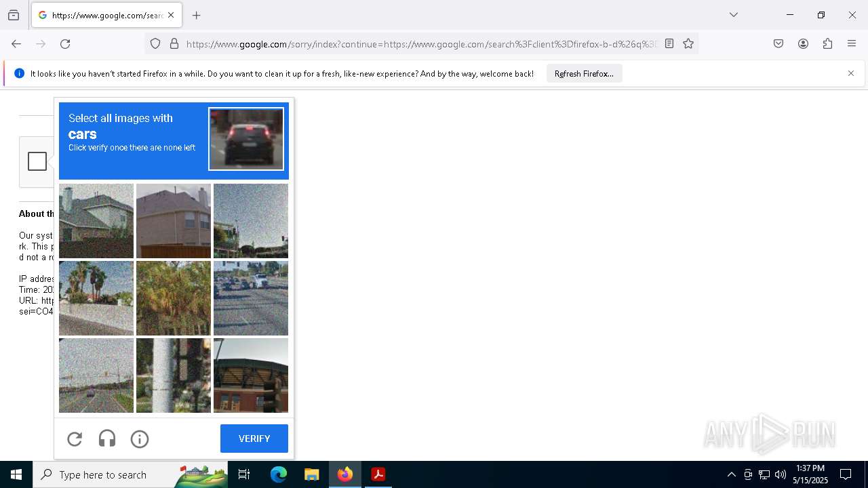Open Firefox account menu

[x=803, y=44]
